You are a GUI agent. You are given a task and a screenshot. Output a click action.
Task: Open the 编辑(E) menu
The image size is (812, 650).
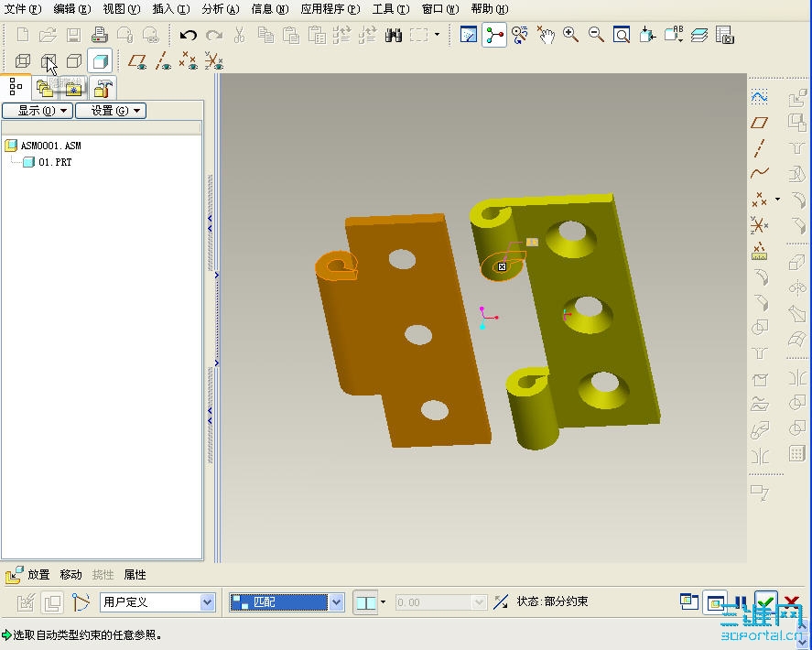tap(72, 9)
